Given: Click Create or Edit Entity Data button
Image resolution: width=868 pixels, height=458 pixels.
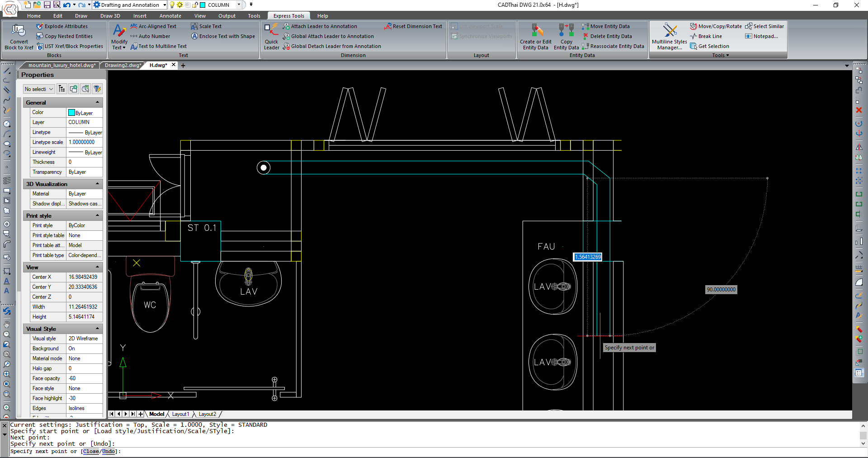Looking at the screenshot, I should coord(536,37).
